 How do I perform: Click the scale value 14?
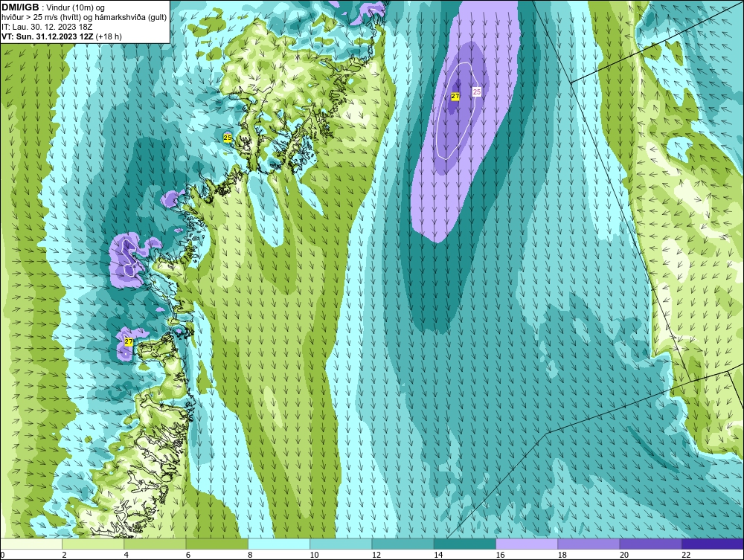pyautogui.click(x=437, y=556)
